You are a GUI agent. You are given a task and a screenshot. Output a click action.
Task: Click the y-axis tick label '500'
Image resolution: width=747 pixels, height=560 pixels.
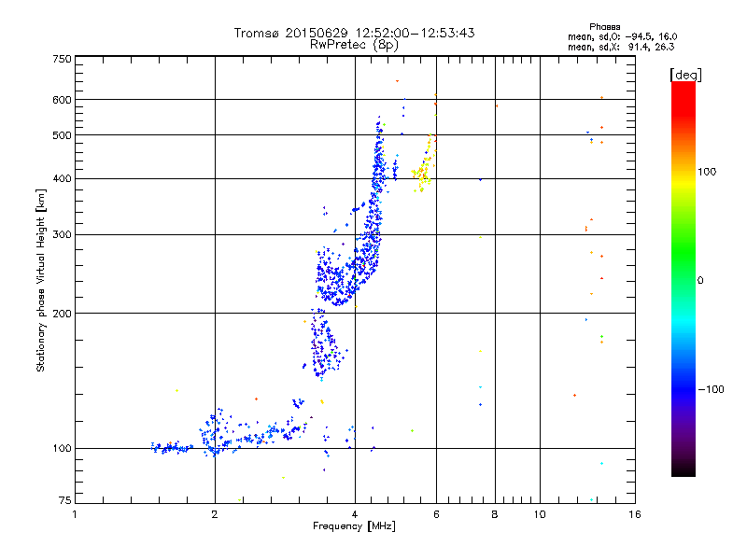point(63,135)
